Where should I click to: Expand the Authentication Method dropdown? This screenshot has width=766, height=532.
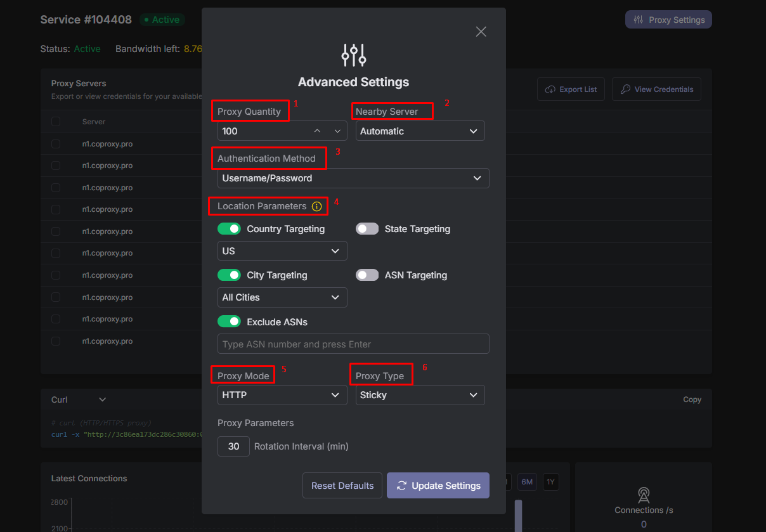tap(353, 178)
